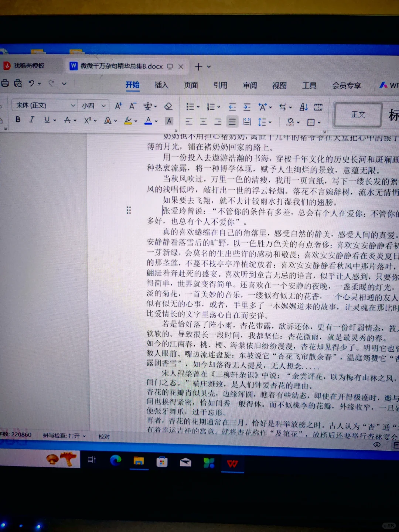Open Microsoft Edge from the taskbar
This screenshot has height=532, width=399.
tap(116, 460)
